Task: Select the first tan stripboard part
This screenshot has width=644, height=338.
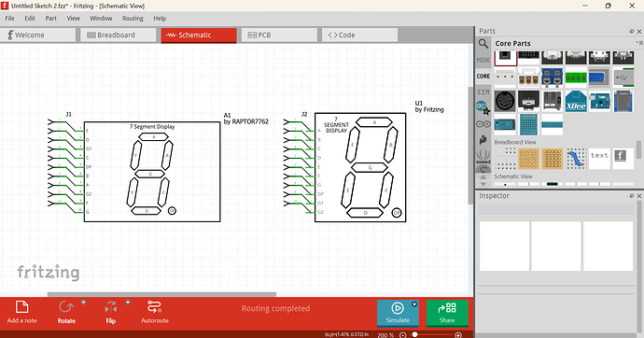Action: pos(528,159)
